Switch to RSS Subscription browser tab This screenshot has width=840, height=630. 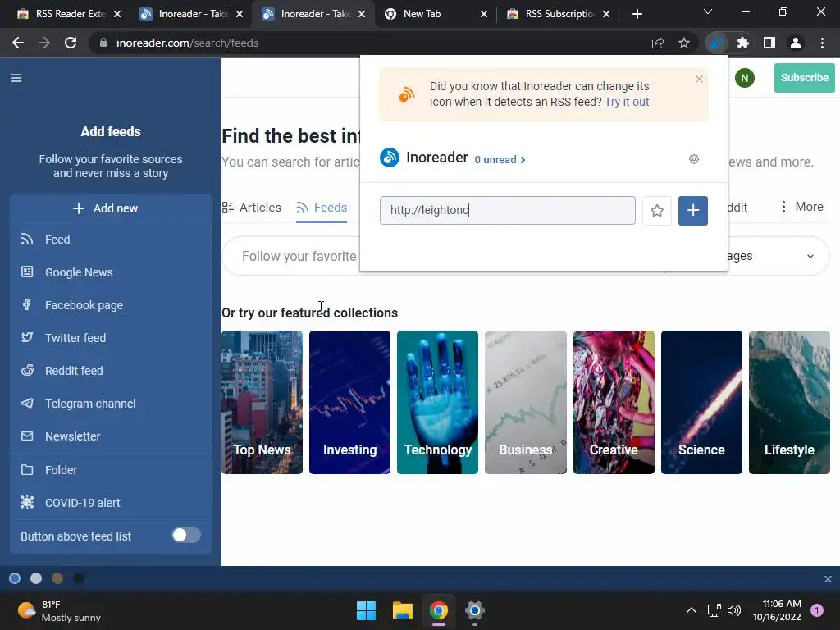[x=558, y=14]
